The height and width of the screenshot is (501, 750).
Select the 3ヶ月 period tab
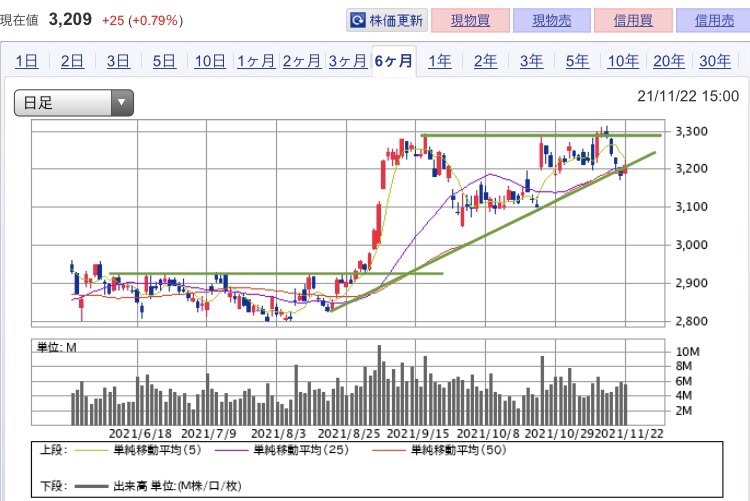point(347,61)
